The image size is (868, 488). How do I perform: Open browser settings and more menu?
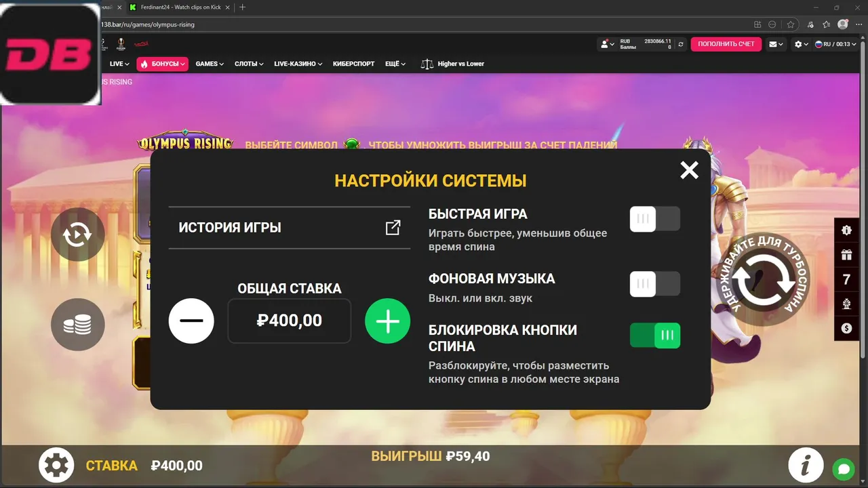click(x=859, y=24)
